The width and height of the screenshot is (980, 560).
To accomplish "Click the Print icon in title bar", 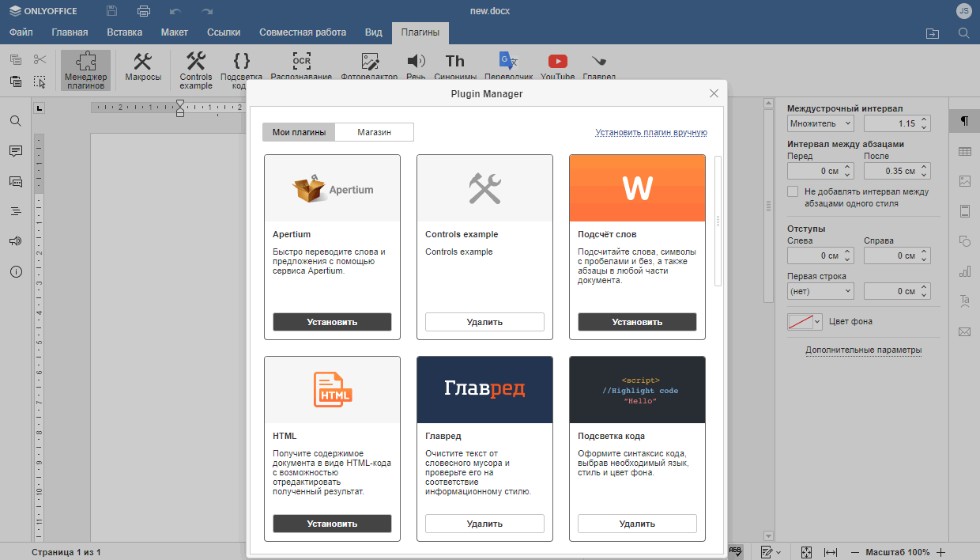I will (143, 11).
